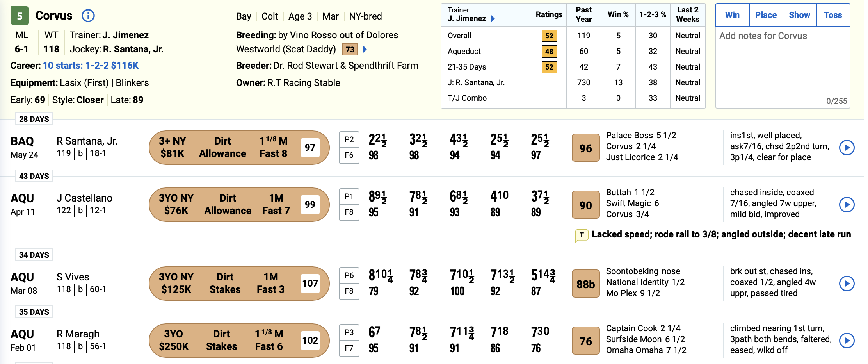Mark Corvus as Win
The width and height of the screenshot is (868, 364).
pos(733,15)
